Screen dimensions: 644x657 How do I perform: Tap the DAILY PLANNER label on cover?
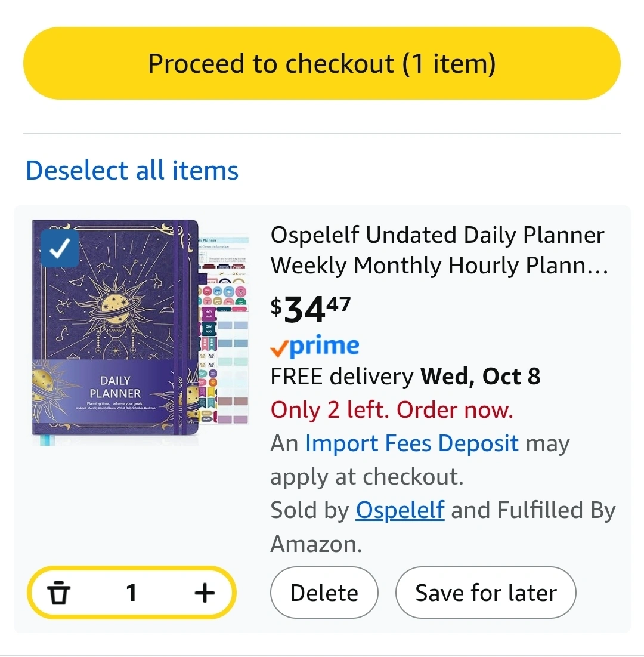tap(115, 387)
